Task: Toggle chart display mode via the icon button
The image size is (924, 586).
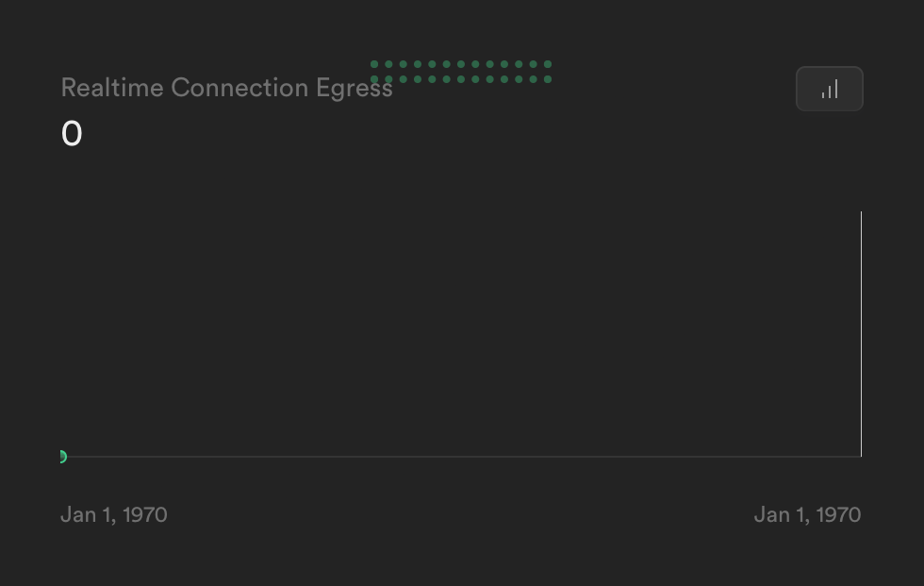Action: (829, 88)
